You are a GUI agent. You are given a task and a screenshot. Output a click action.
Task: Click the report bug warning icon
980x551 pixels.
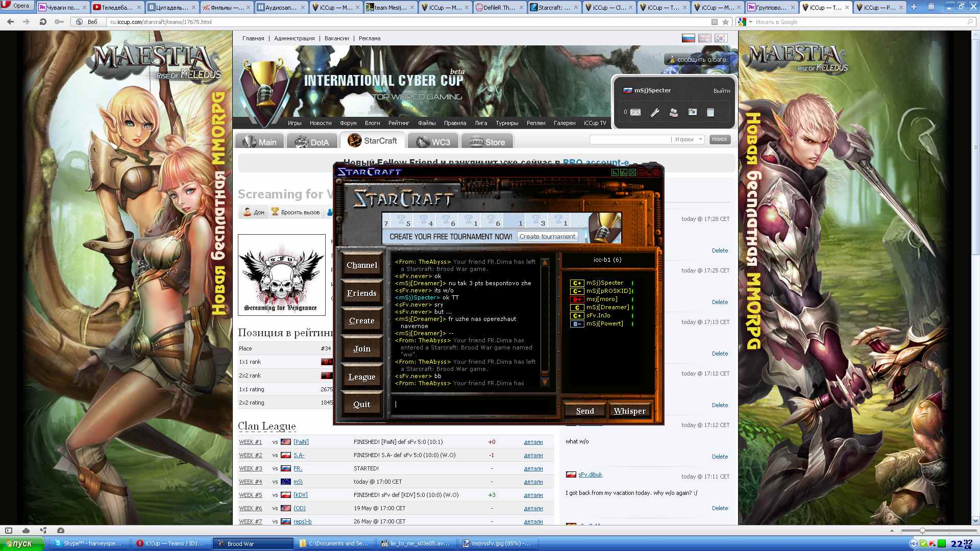coord(672,60)
